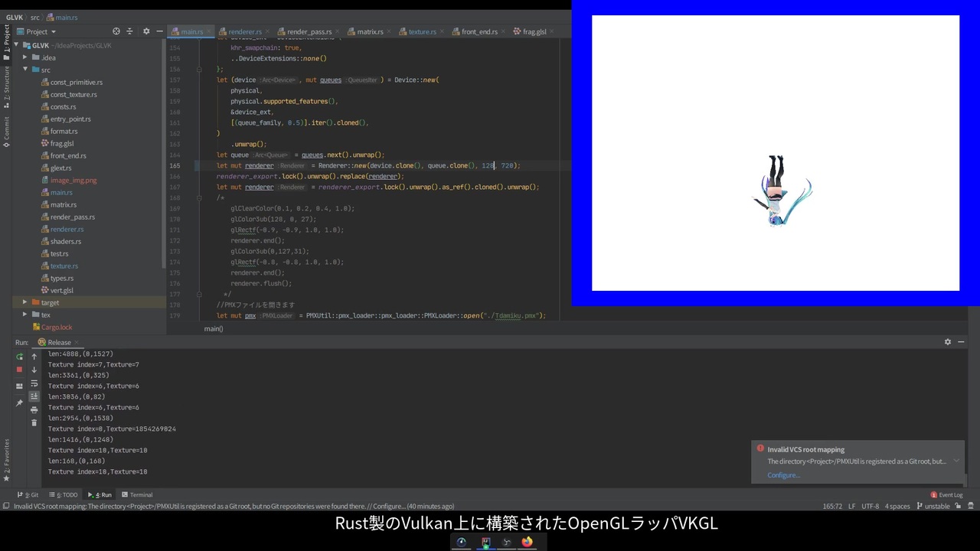Stop the running process via red square
Screen dimensions: 980x551
coord(19,370)
